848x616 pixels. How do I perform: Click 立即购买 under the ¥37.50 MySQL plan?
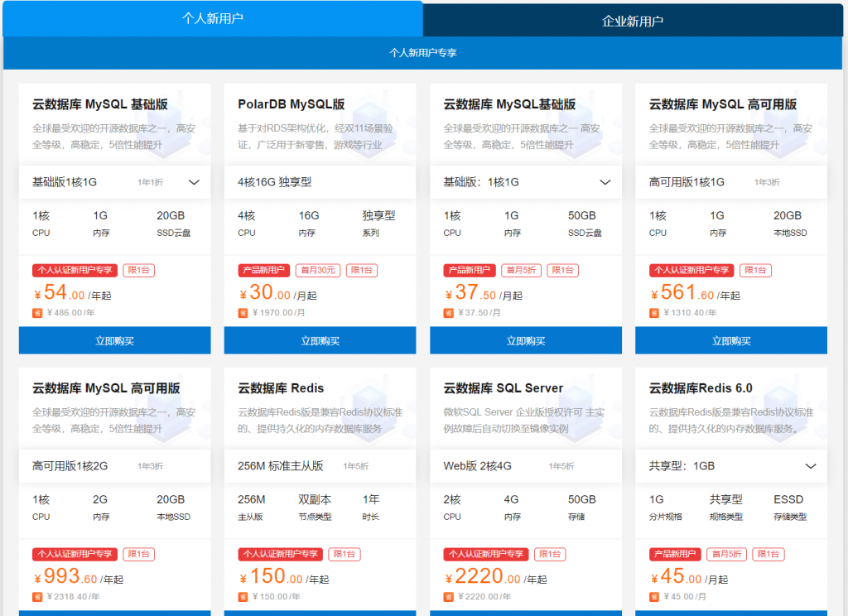coord(526,341)
